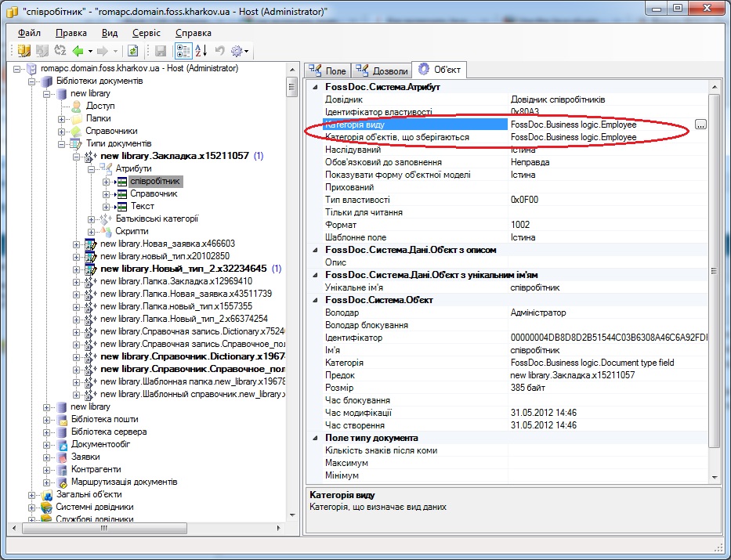Collapse the Атрибути tree node
This screenshot has height=560, width=731.
(91, 169)
